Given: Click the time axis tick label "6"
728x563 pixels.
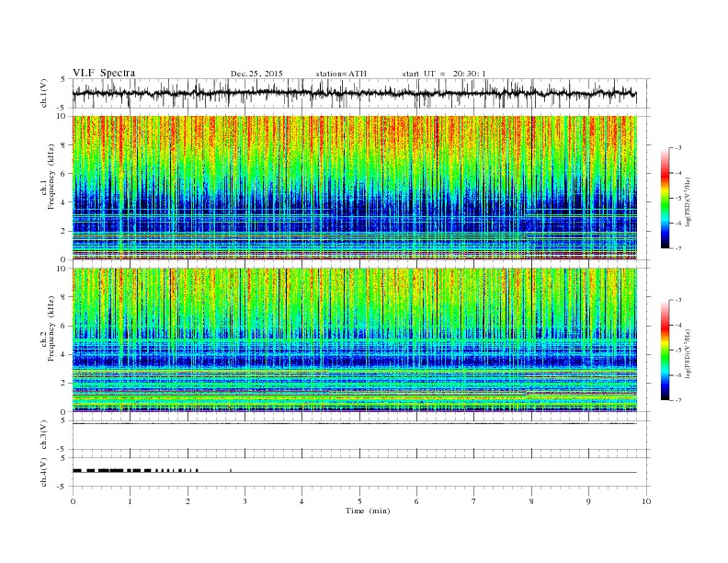Looking at the screenshot, I should [x=416, y=501].
